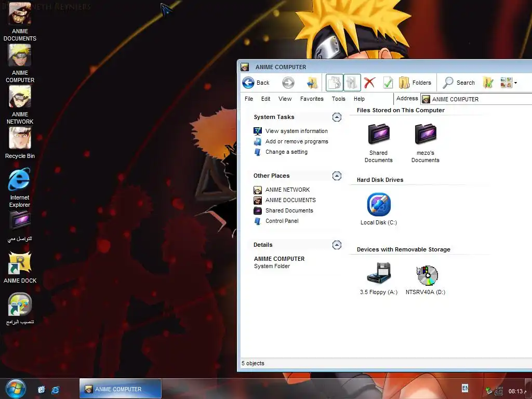Screen dimensions: 532x399
Task: Collapse the Other Places section
Action: [x=337, y=176]
